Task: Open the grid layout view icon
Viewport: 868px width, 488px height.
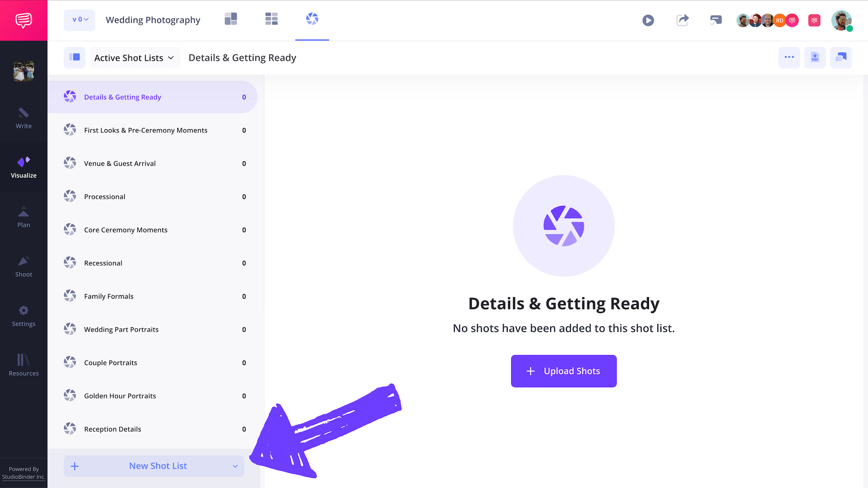Action: click(271, 19)
